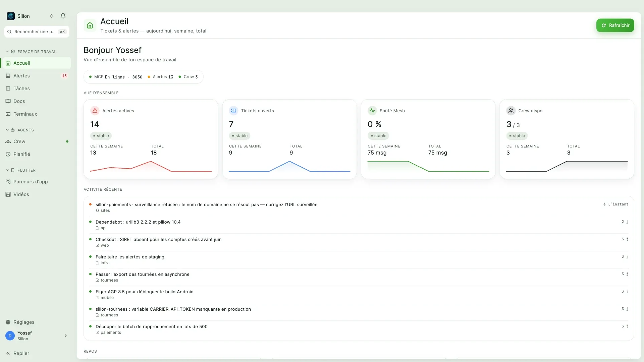The width and height of the screenshot is (644, 362).
Task: Open Alertes in the sidebar
Action: pos(36,76)
